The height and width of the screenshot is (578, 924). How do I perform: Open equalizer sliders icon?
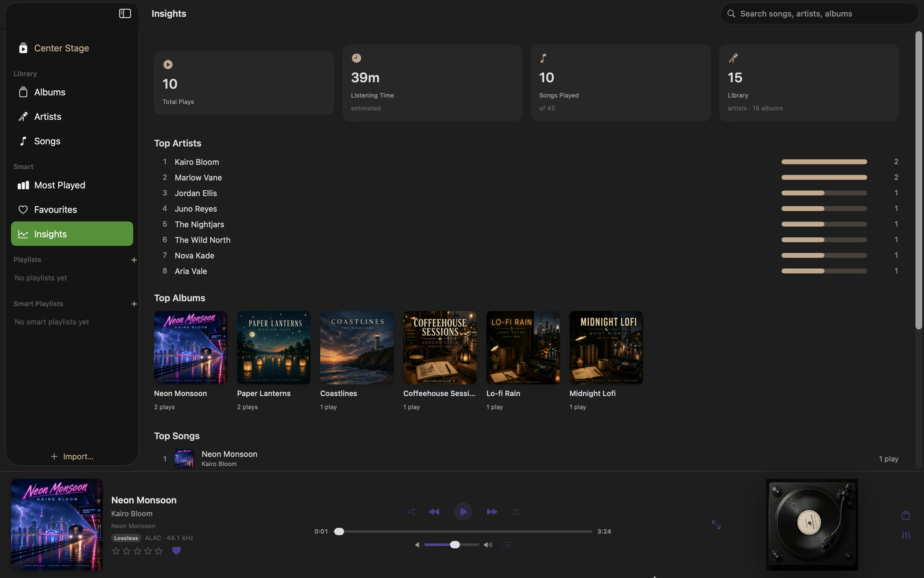pos(906,536)
